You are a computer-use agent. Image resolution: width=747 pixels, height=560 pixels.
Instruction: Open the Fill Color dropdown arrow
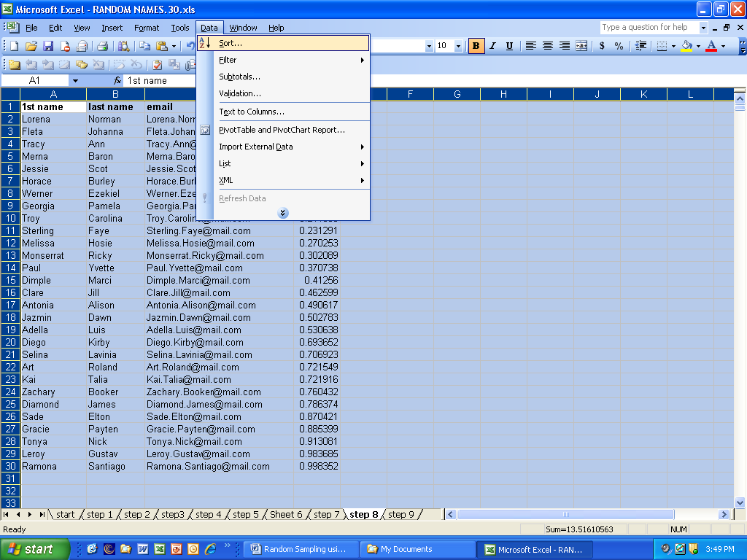point(698,46)
